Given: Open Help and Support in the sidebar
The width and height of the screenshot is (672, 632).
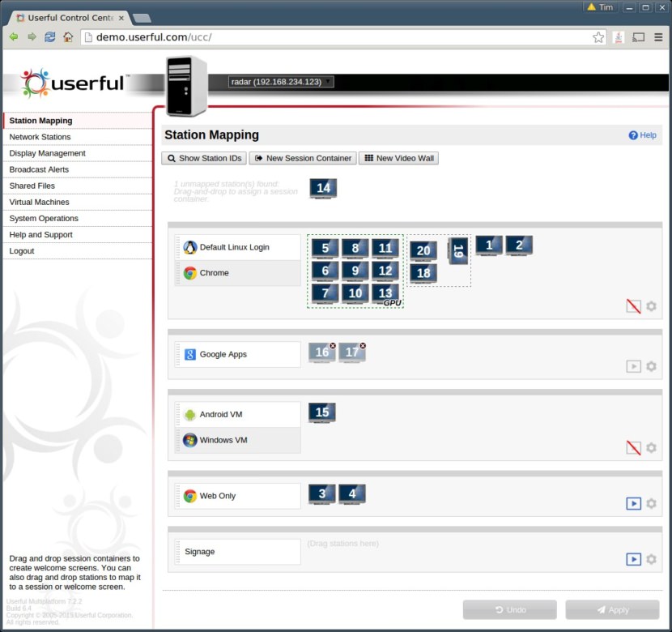Looking at the screenshot, I should click(x=78, y=234).
